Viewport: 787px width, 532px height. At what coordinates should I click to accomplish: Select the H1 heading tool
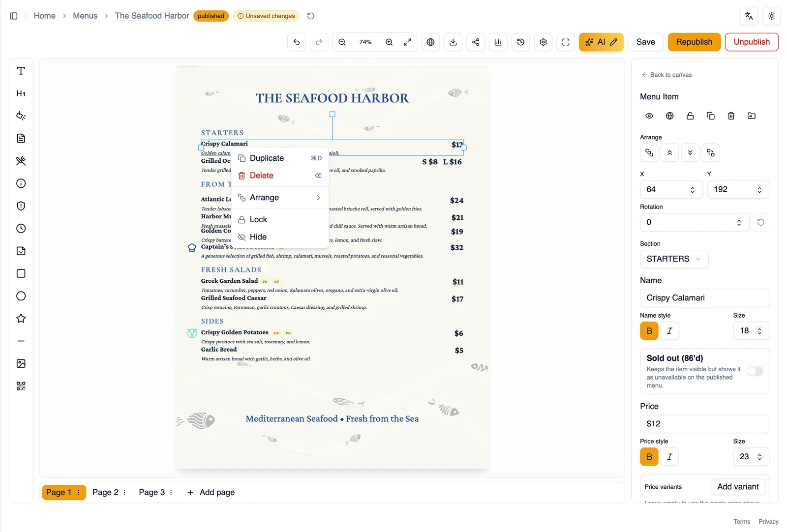(21, 93)
